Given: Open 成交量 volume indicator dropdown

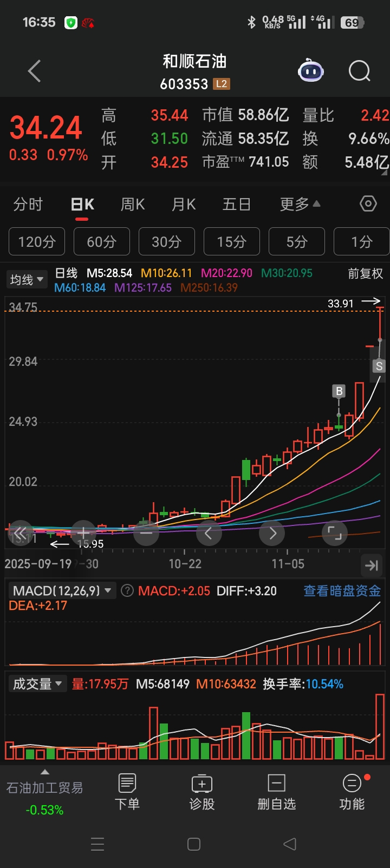Looking at the screenshot, I should [37, 684].
